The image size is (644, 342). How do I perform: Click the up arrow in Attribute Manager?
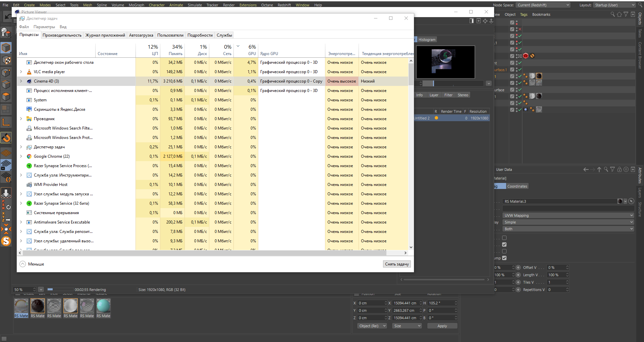(599, 169)
